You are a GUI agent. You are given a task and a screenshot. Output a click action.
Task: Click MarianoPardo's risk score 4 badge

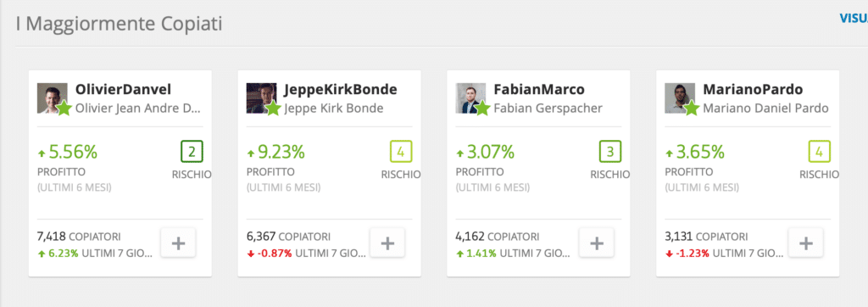[820, 151]
